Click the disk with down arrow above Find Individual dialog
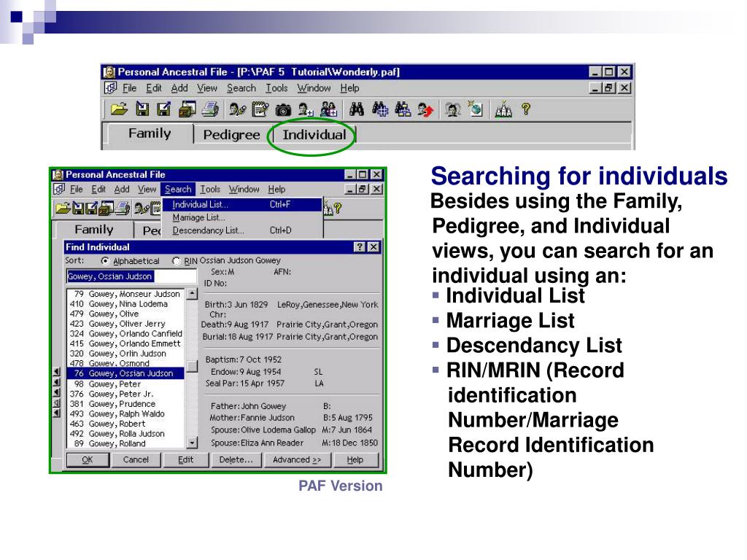Viewport: 747px width, 560px height. [77, 208]
